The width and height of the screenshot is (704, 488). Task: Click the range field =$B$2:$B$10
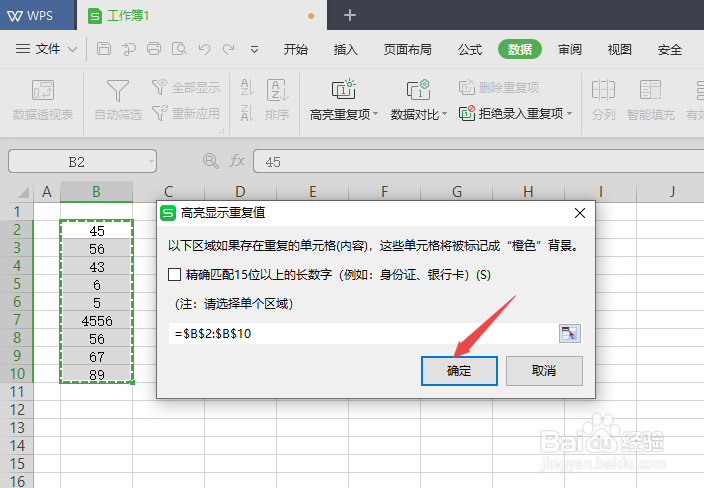coord(363,334)
